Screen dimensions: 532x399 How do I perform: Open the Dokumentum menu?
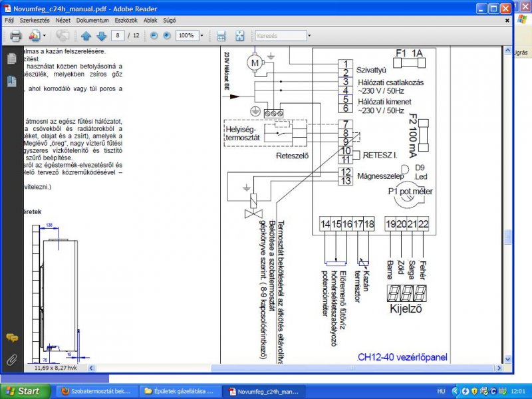92,21
